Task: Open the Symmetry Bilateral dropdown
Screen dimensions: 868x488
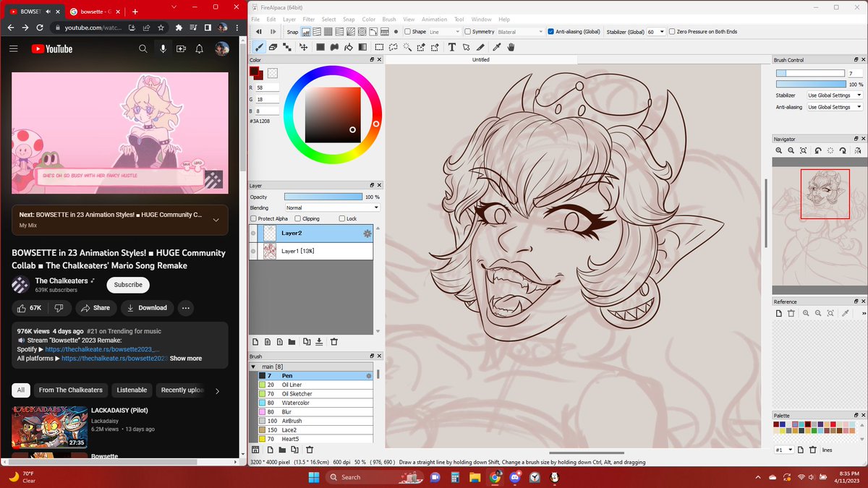Action: point(520,32)
